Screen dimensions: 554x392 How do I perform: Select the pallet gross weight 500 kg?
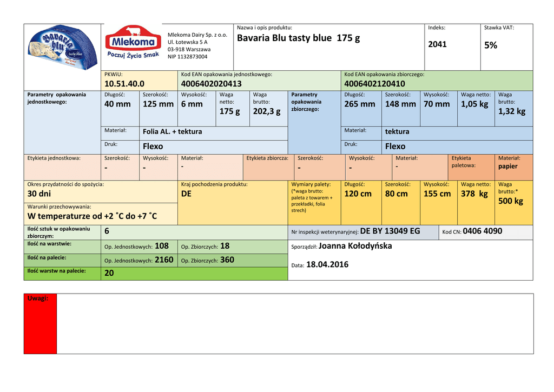[x=511, y=201]
